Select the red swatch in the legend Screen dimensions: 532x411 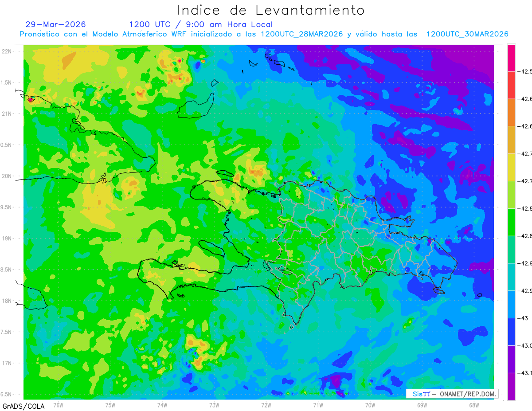pyautogui.click(x=511, y=85)
